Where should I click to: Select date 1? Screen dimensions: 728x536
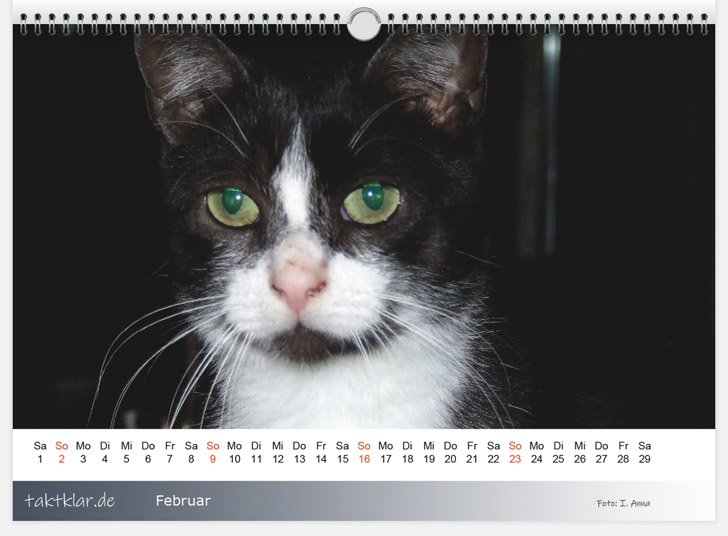40,459
